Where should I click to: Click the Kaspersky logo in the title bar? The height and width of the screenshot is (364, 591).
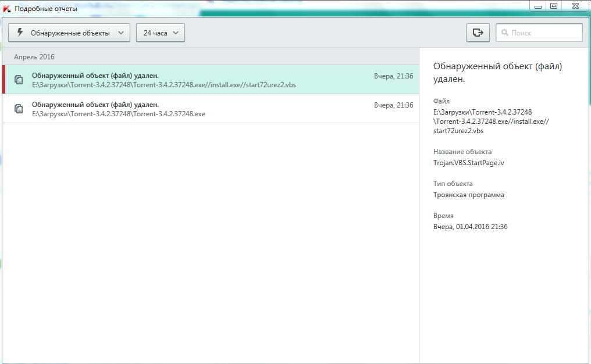point(7,9)
